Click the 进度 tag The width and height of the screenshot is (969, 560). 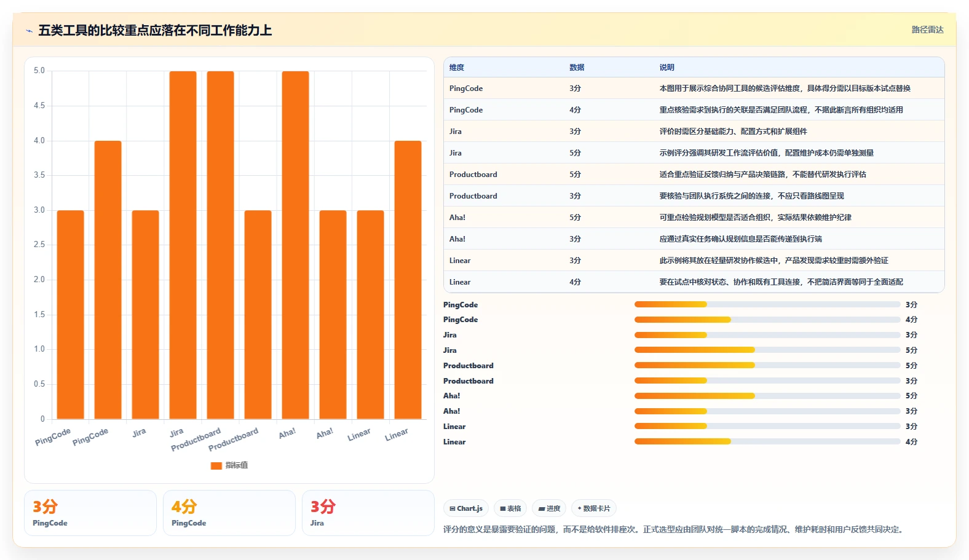point(549,508)
